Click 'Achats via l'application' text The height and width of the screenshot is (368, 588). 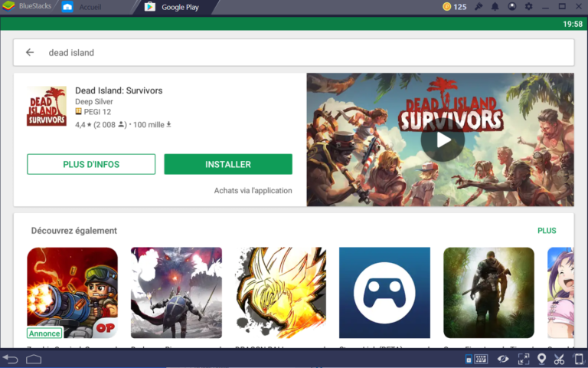click(x=253, y=191)
